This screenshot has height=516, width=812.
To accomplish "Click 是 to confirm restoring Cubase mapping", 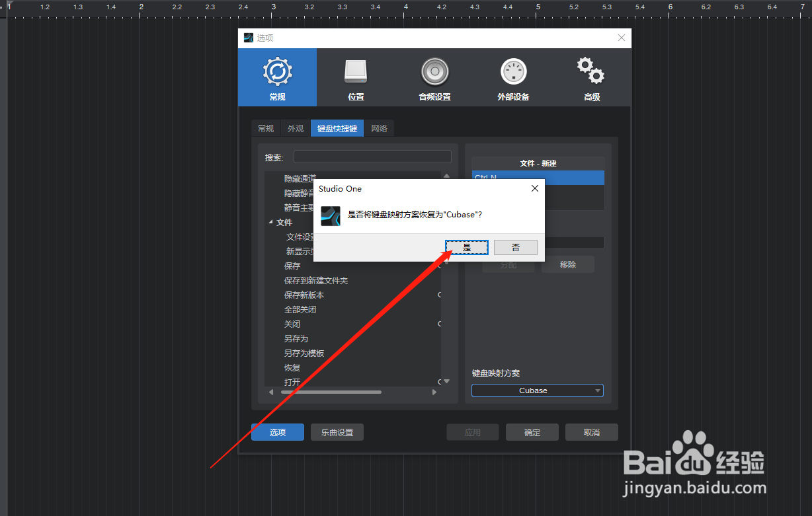I will 467,247.
